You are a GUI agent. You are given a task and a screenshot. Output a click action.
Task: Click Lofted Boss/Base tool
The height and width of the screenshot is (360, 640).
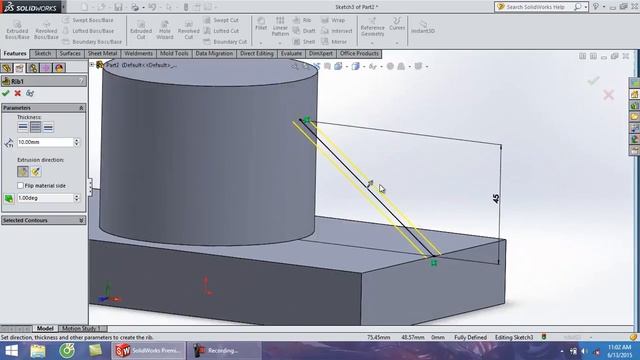pyautogui.click(x=88, y=31)
